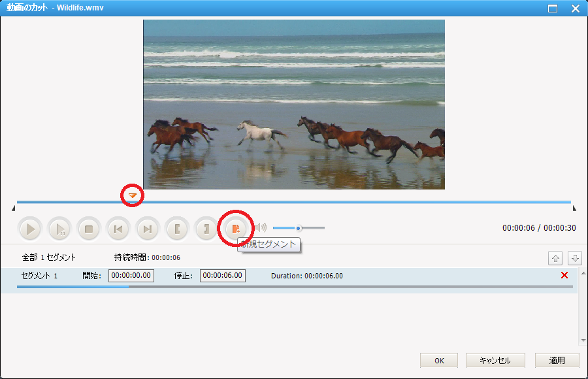
Task: Click the orange playhead marker on the timeline
Action: [x=133, y=195]
